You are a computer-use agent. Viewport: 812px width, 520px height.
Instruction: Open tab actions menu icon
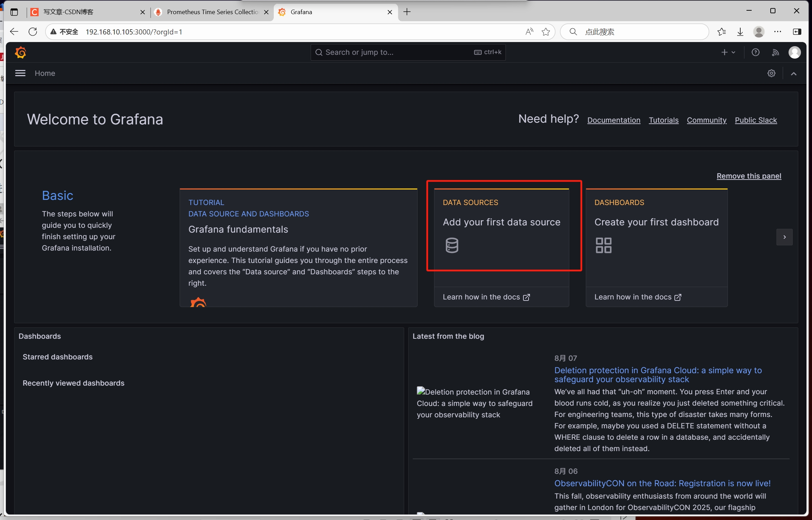(14, 12)
